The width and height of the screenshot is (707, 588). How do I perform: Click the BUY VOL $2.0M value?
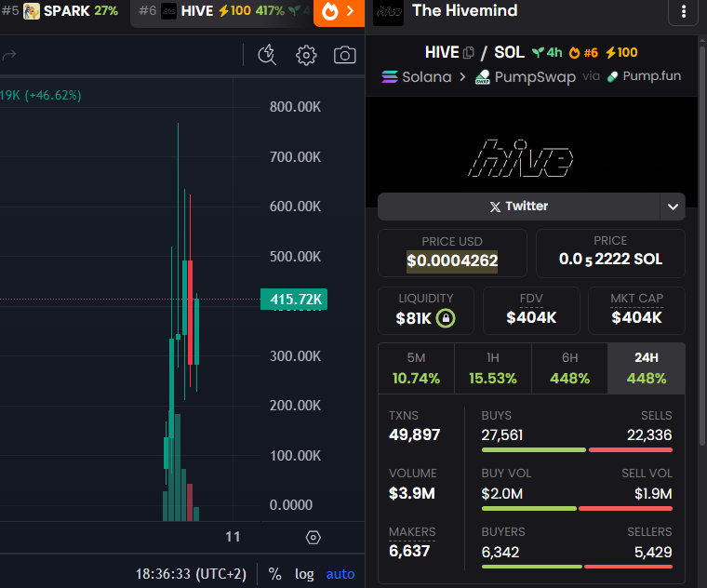click(x=502, y=494)
